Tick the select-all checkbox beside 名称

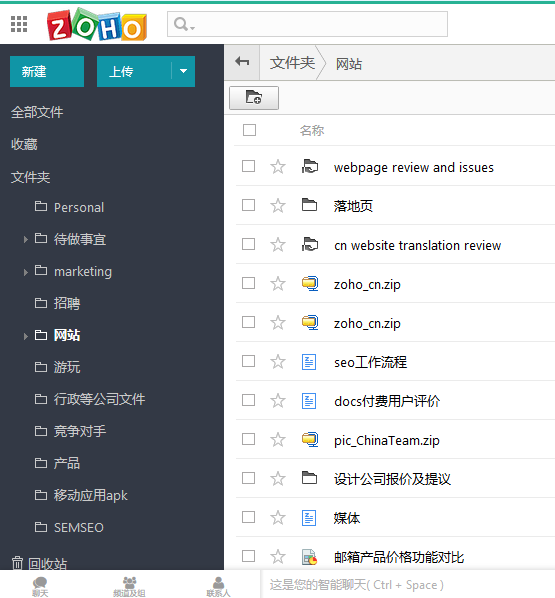point(249,130)
